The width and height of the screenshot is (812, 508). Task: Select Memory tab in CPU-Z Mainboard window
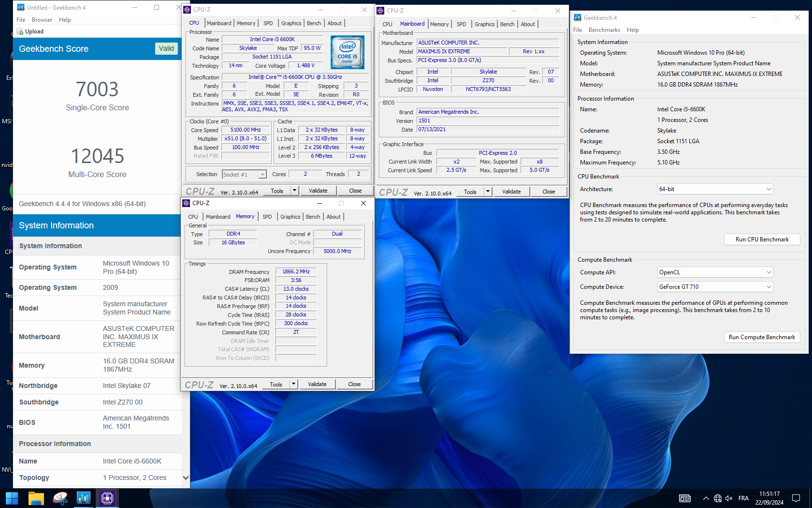tap(439, 24)
